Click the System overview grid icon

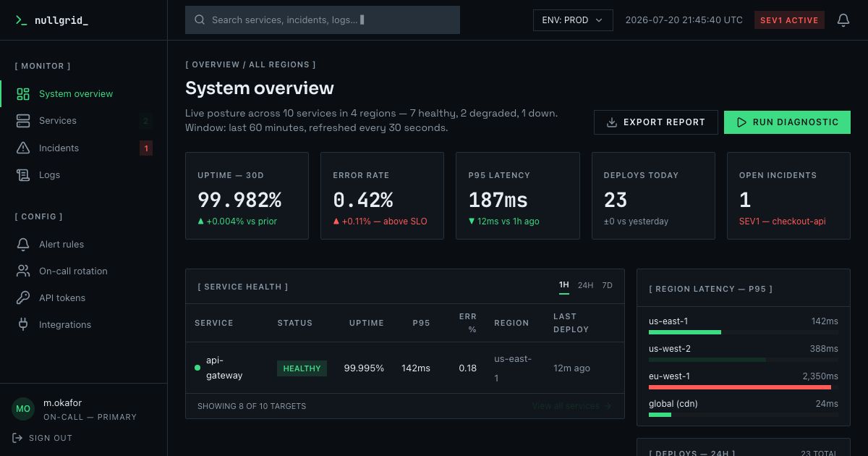tap(23, 94)
